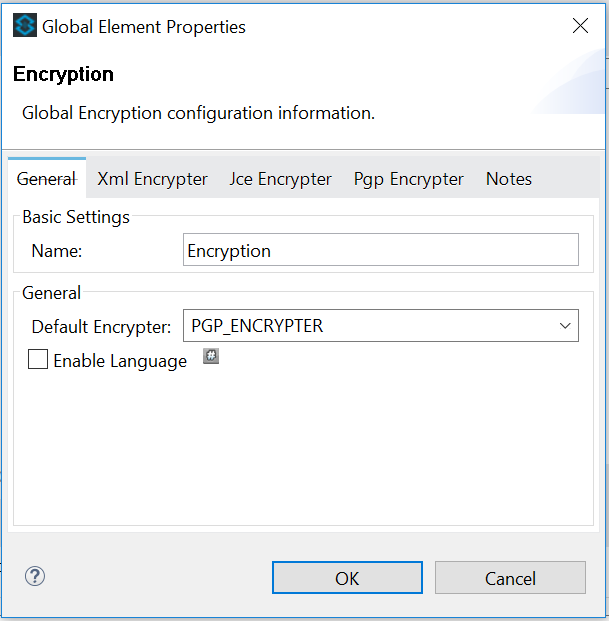Close the Global Element Properties dialog
This screenshot has width=609, height=621.
coord(580,27)
